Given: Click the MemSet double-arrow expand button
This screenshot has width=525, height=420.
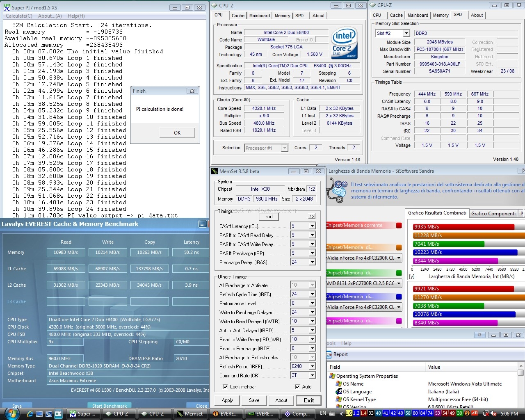Looking at the screenshot, I should tap(312, 216).
